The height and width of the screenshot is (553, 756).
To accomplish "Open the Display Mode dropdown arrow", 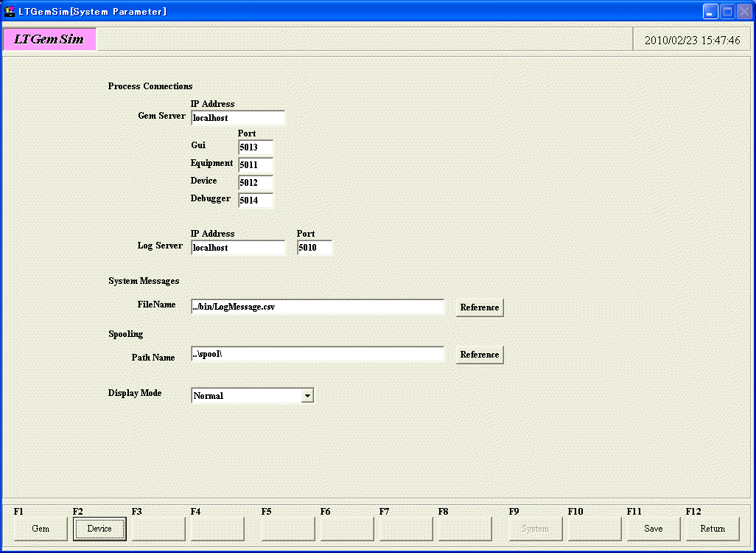I will (x=307, y=396).
